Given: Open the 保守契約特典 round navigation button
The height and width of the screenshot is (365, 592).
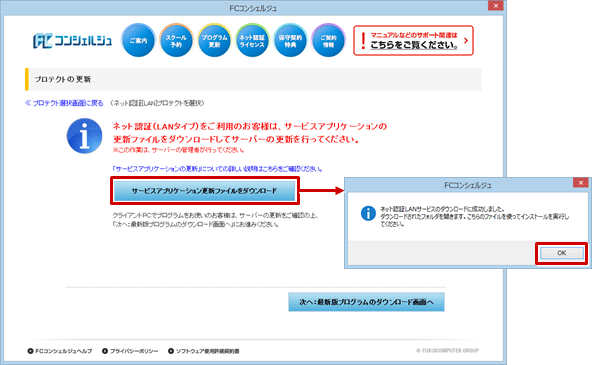Looking at the screenshot, I should (290, 40).
